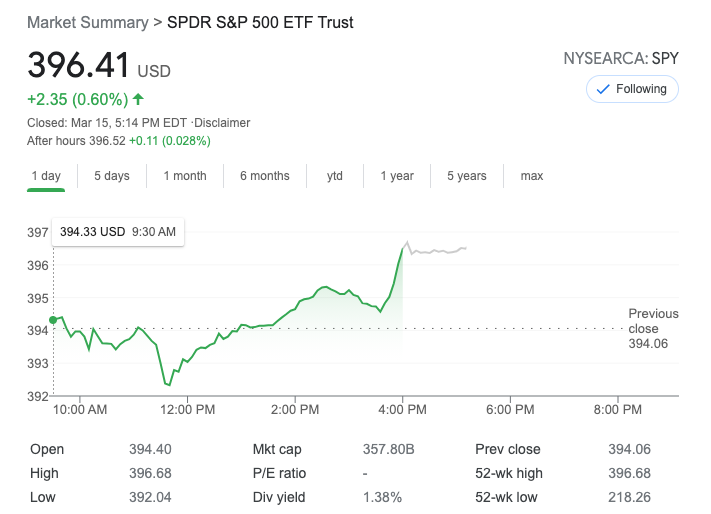
Task: Select the 1 day chart tab
Action: tap(46, 176)
